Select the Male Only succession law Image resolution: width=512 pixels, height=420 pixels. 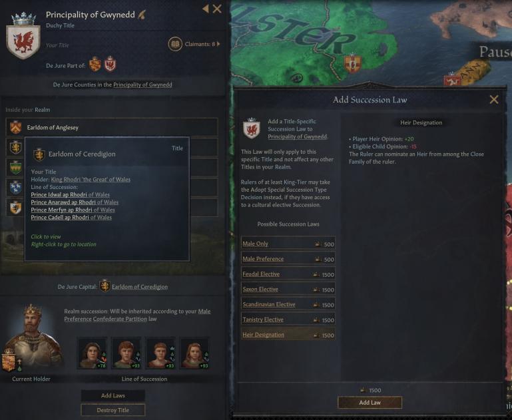click(288, 244)
